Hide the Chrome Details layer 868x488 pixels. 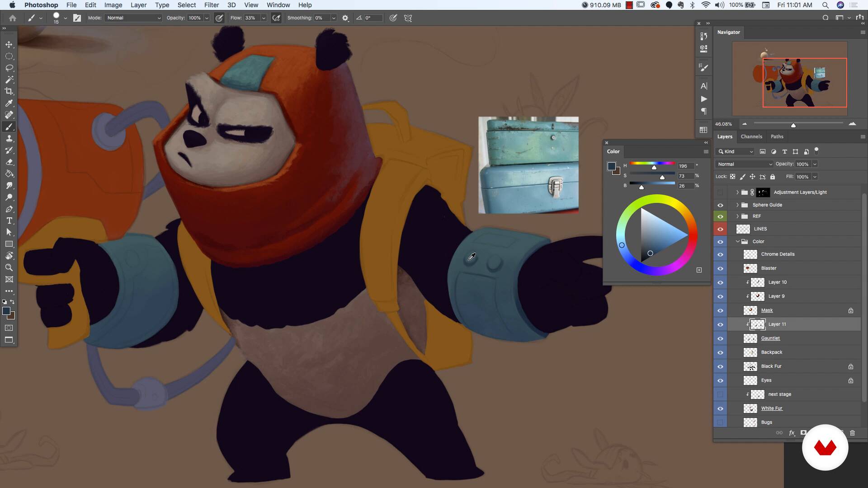tap(720, 254)
